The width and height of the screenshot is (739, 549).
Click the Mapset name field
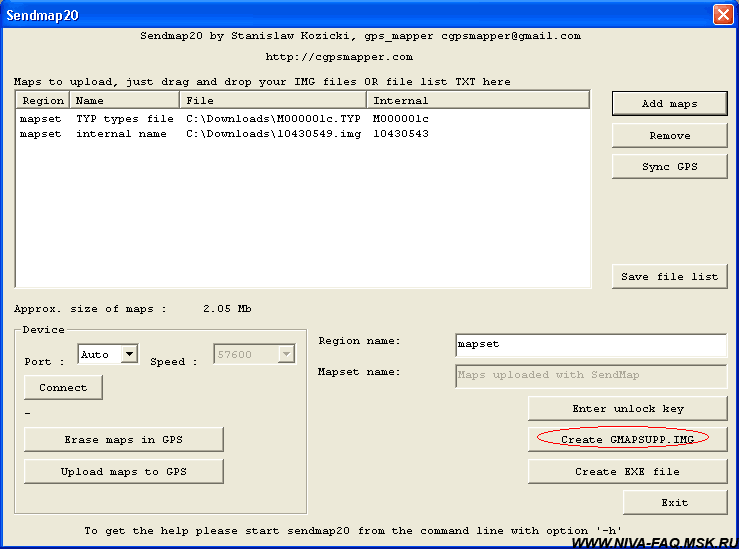tap(591, 376)
